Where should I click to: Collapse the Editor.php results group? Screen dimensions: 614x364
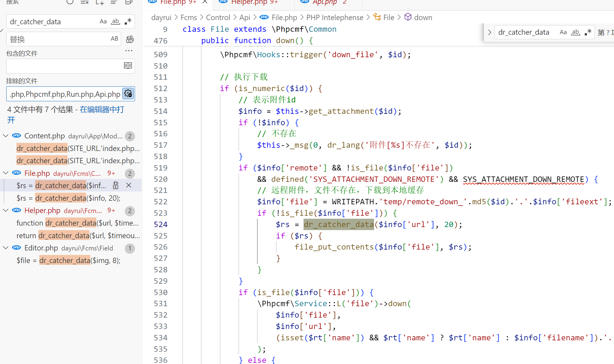click(x=5, y=248)
